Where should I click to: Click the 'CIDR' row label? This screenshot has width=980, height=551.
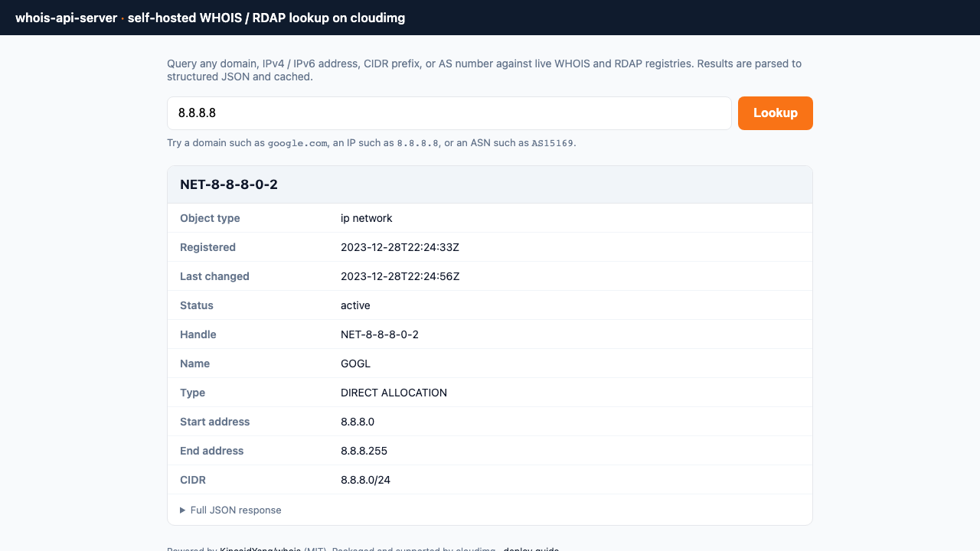[193, 480]
